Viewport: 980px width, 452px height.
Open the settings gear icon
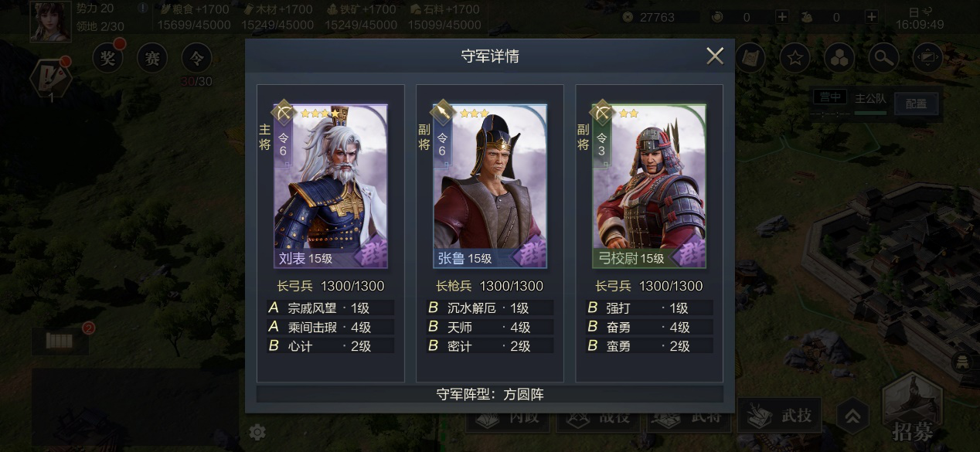coord(257,432)
